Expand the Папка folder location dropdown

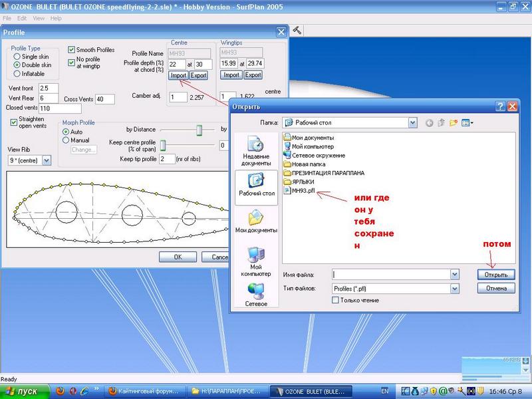pyautogui.click(x=413, y=123)
